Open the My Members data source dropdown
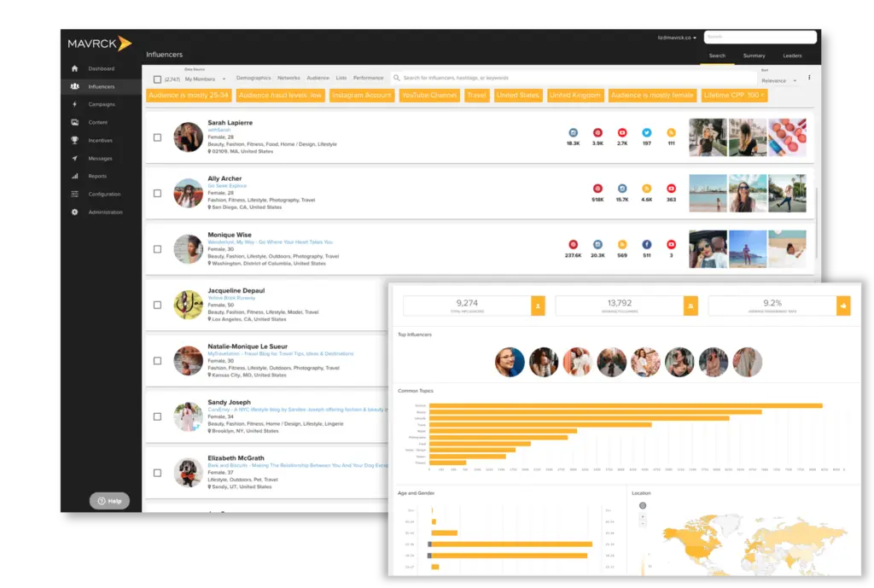 (205, 79)
